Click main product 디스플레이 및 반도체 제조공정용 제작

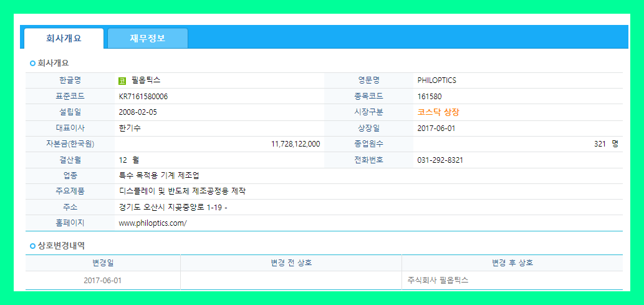[183, 191]
